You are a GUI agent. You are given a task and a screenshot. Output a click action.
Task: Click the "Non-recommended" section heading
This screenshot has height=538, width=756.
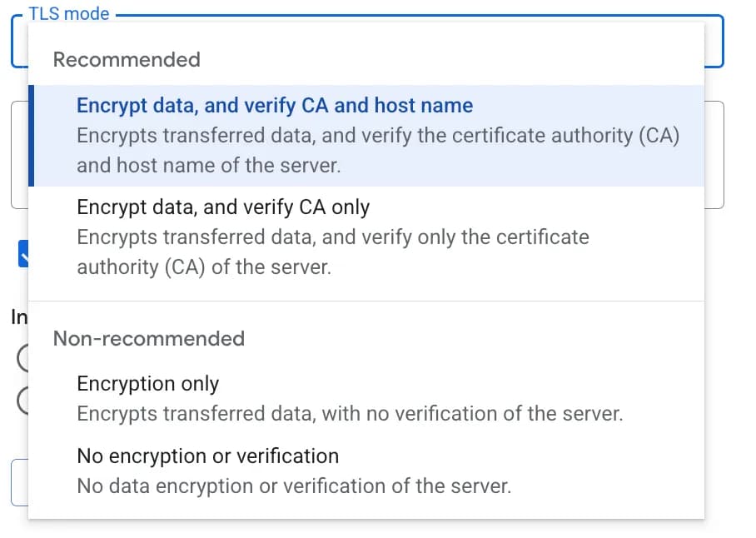pyautogui.click(x=148, y=338)
